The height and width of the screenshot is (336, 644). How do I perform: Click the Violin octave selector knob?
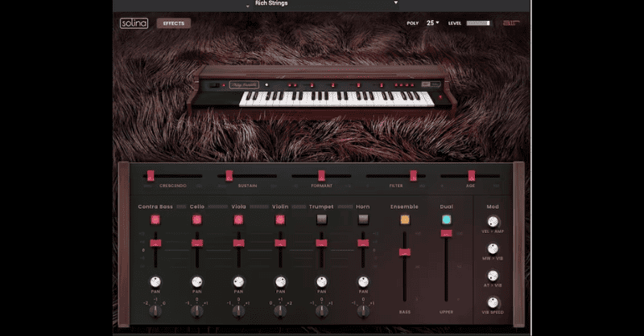[280, 312]
